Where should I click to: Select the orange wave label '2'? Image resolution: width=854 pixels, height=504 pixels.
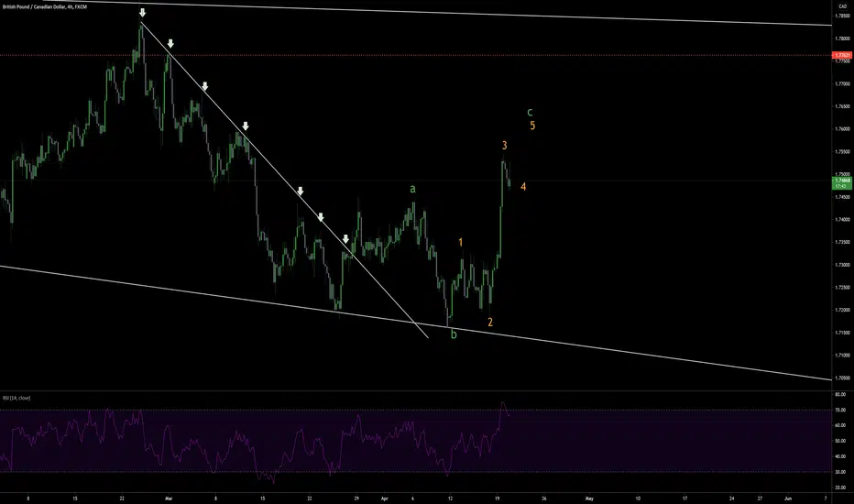pos(489,322)
